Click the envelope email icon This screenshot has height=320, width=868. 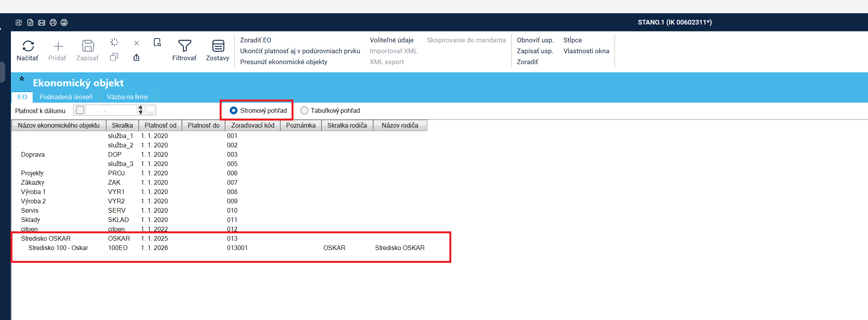click(x=42, y=23)
